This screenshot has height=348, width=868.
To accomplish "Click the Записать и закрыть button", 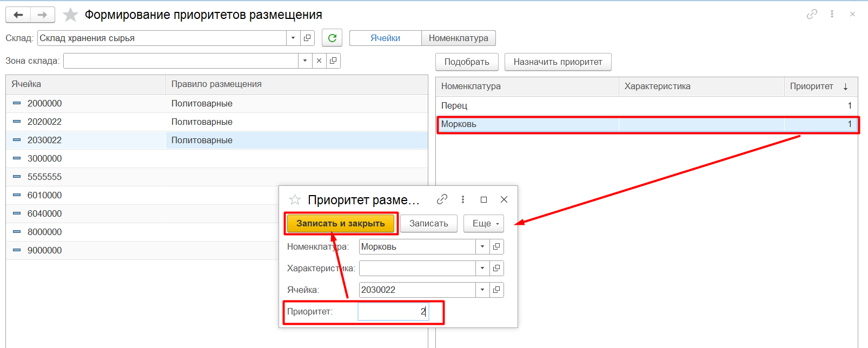I will coord(341,224).
